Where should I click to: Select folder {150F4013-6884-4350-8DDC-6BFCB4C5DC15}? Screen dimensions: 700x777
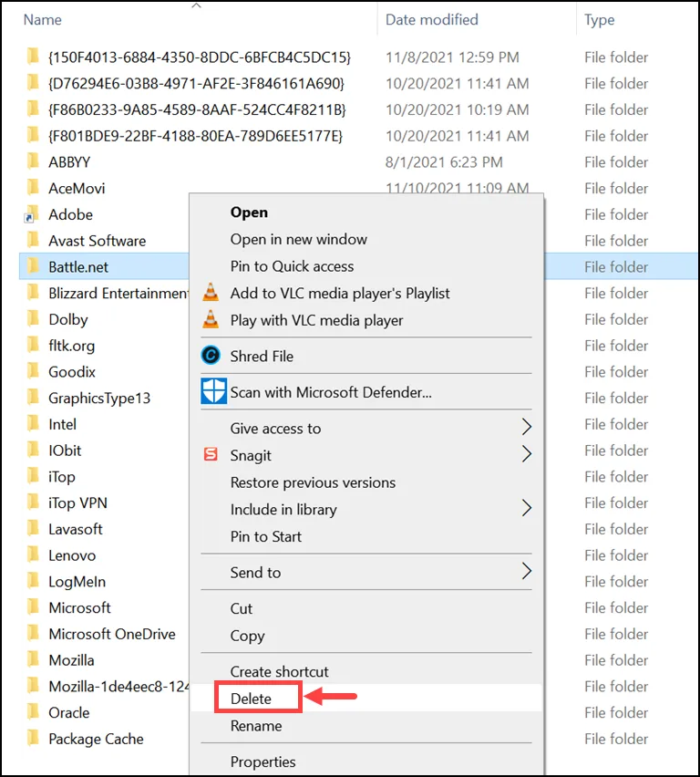tap(199, 57)
